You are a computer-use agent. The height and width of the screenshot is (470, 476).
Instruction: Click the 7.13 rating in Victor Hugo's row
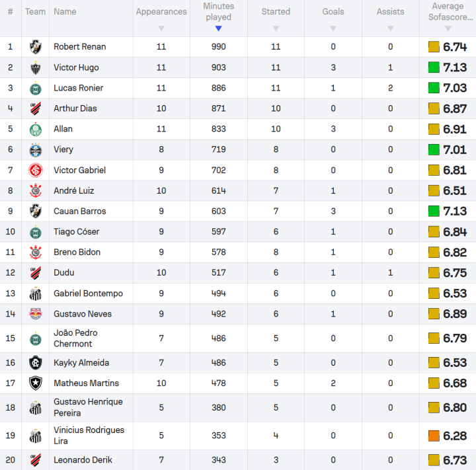(x=455, y=67)
